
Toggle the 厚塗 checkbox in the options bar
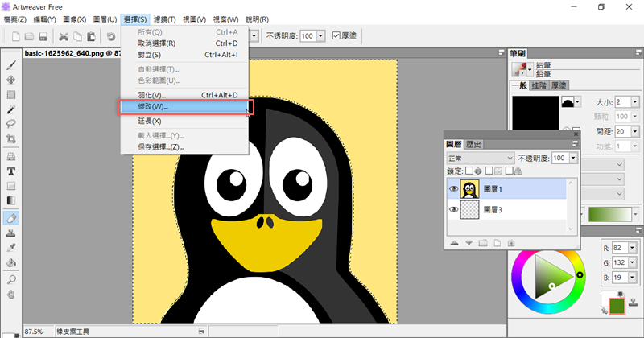tap(336, 36)
